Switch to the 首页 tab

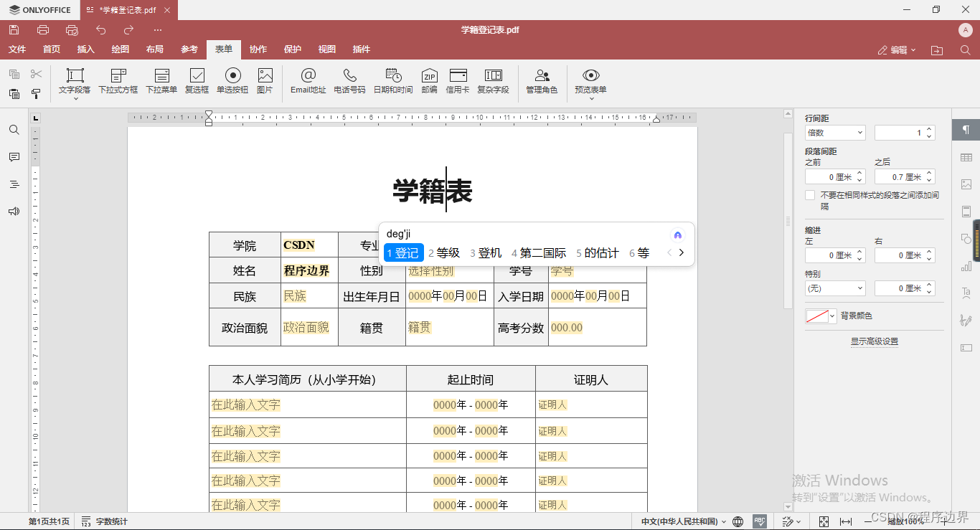click(52, 49)
